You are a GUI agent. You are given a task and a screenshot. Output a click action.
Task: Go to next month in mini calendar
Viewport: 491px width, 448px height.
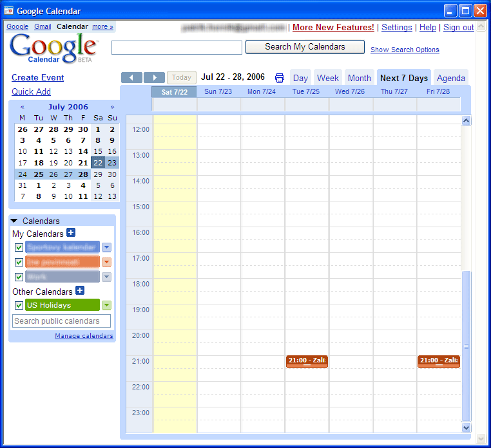112,107
